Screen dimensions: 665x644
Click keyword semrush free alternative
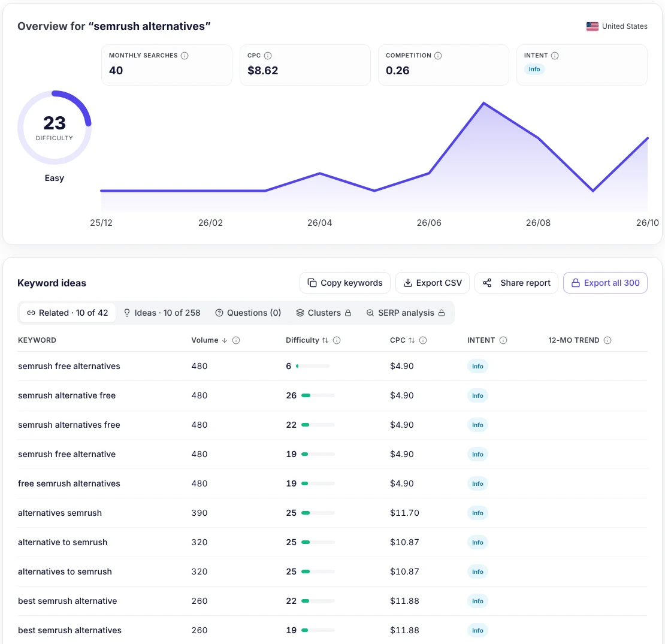66,454
